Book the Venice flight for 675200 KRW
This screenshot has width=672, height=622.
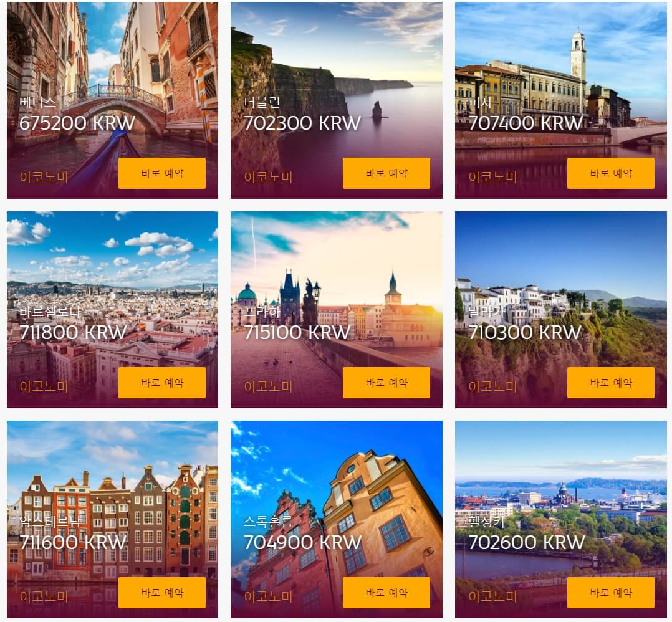(162, 173)
